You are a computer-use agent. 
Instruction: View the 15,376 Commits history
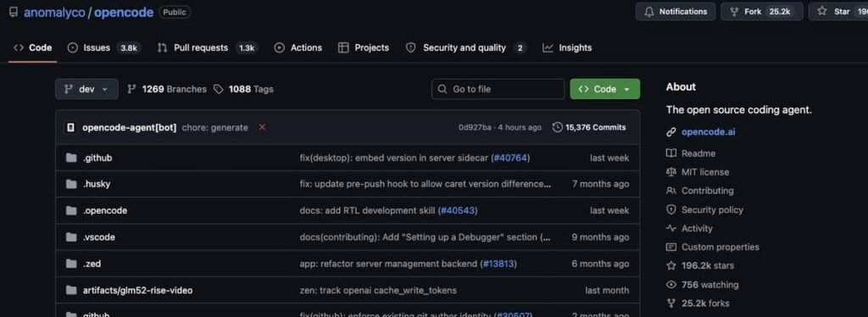coord(590,127)
